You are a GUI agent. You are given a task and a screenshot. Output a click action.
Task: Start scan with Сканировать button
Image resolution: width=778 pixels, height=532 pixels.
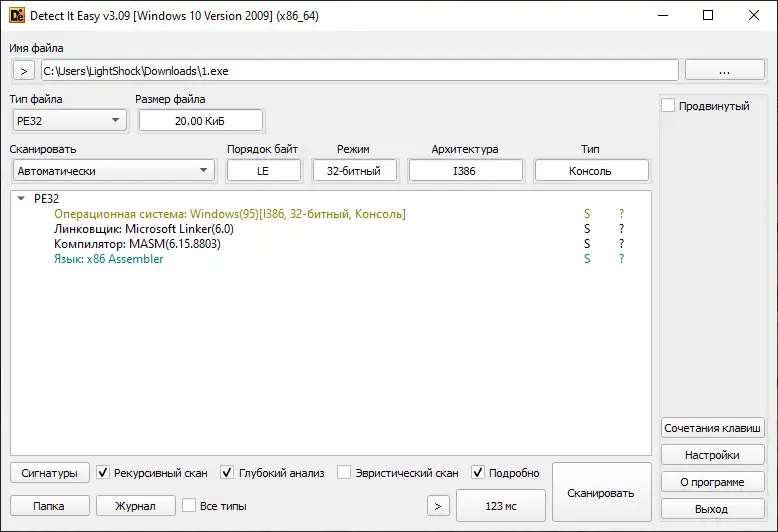(601, 492)
